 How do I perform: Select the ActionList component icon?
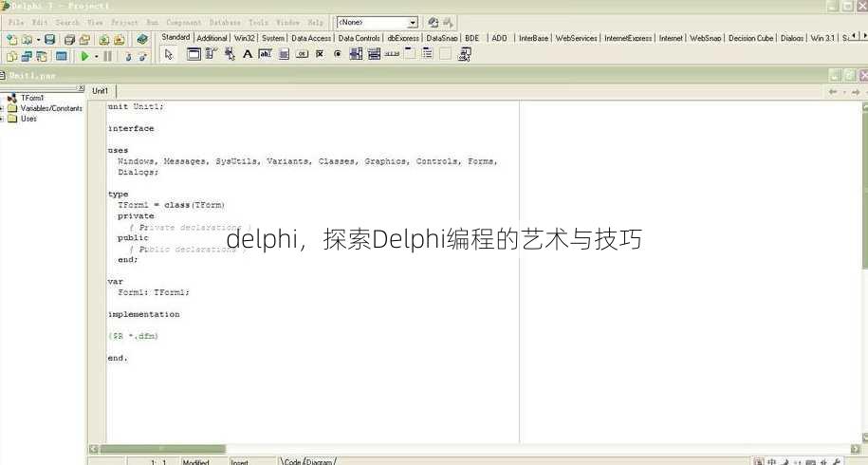coord(465,54)
